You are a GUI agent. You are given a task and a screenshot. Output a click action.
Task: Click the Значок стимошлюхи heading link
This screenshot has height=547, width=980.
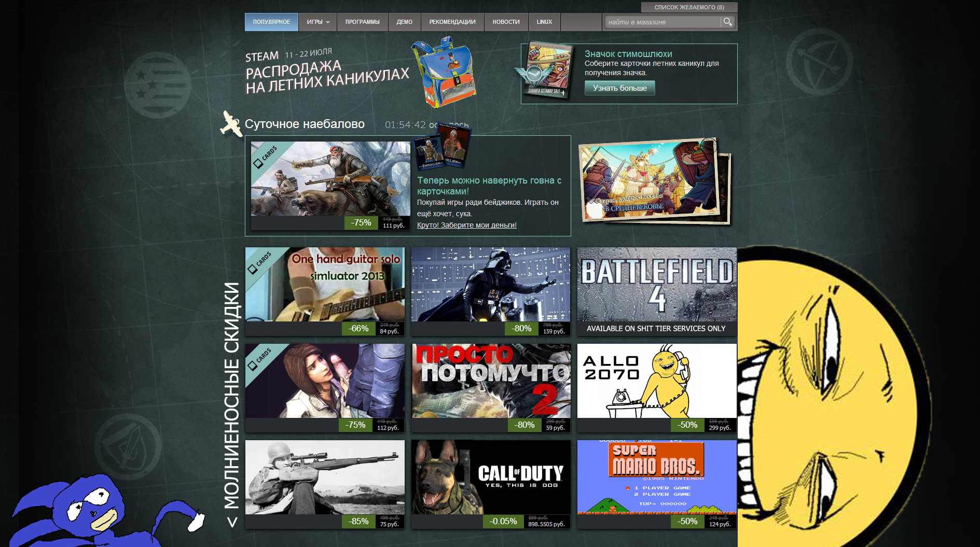pyautogui.click(x=628, y=54)
